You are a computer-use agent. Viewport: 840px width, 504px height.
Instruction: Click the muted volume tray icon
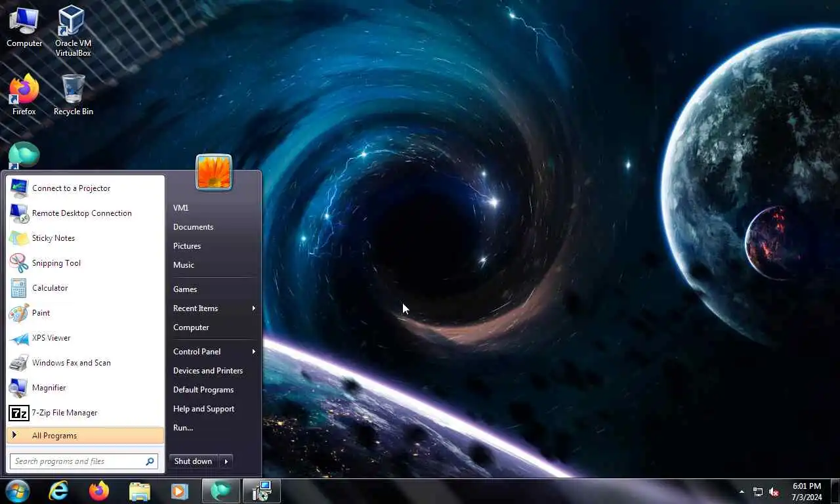(774, 492)
